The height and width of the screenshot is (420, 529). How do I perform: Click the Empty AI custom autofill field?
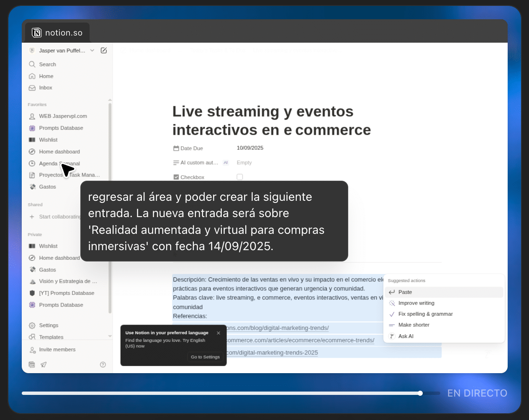(244, 163)
